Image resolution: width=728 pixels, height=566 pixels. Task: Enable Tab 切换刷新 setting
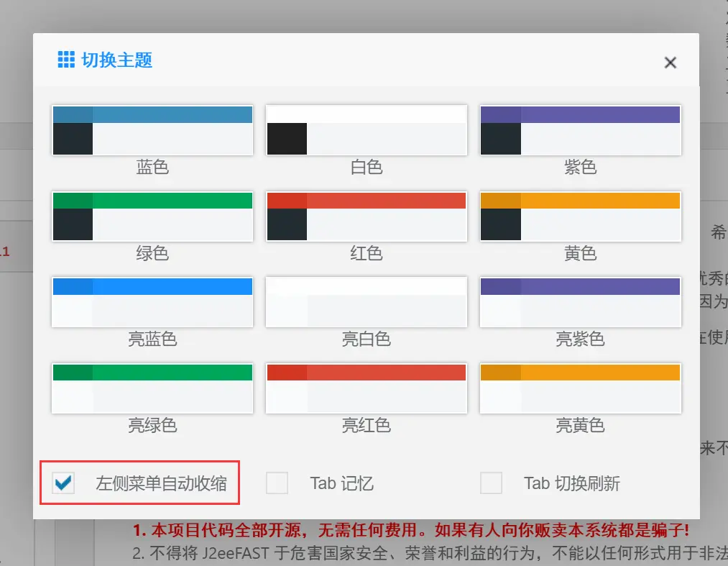[x=492, y=483]
